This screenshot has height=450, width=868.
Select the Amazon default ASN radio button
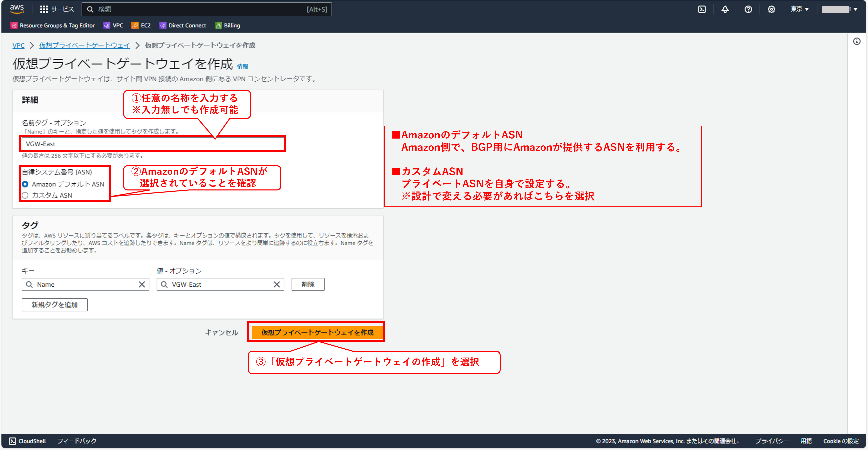[25, 184]
